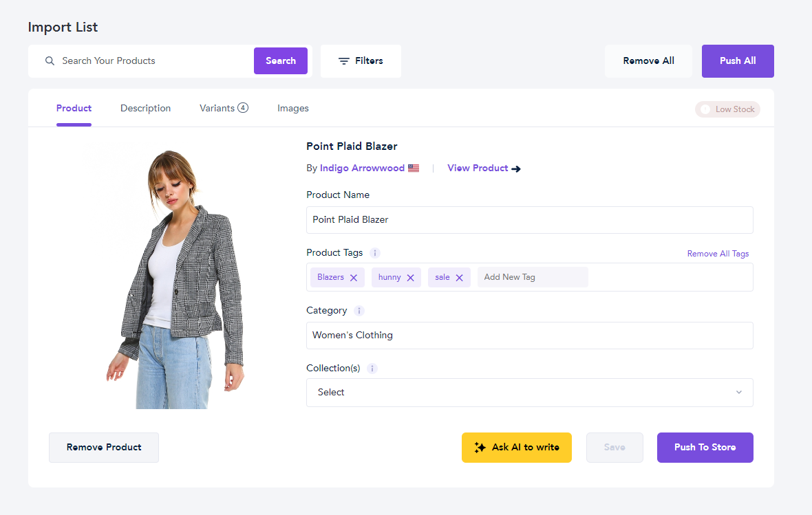The width and height of the screenshot is (812, 515).
Task: Remove the Blazers tag via its X
Action: pyautogui.click(x=353, y=277)
